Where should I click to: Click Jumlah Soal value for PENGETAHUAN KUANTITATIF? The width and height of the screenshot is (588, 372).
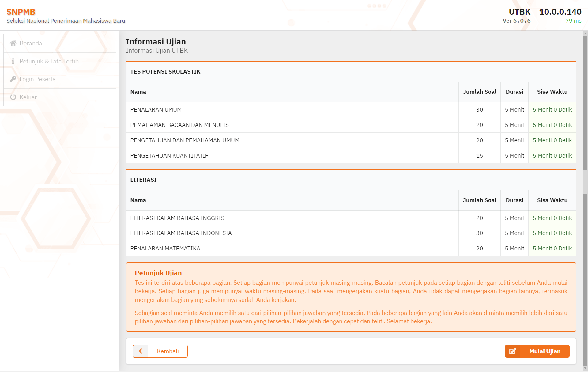pyautogui.click(x=479, y=156)
